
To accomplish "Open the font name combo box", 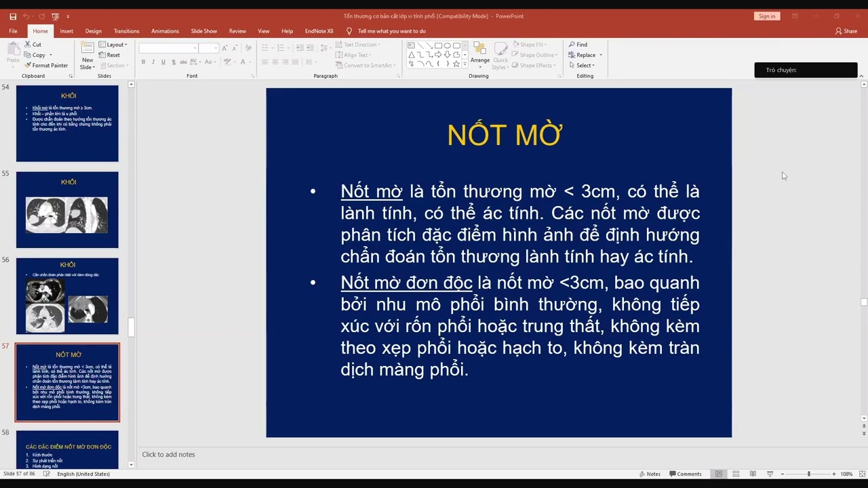I will point(169,47).
